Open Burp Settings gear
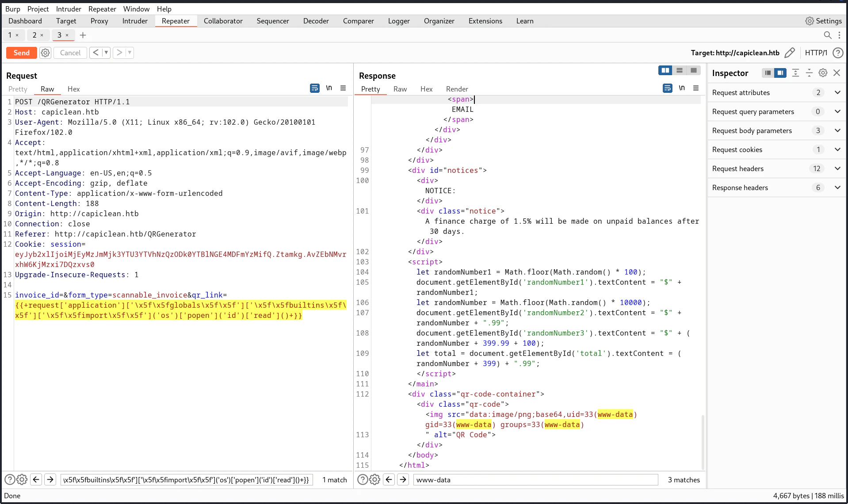The width and height of the screenshot is (848, 504). point(810,21)
